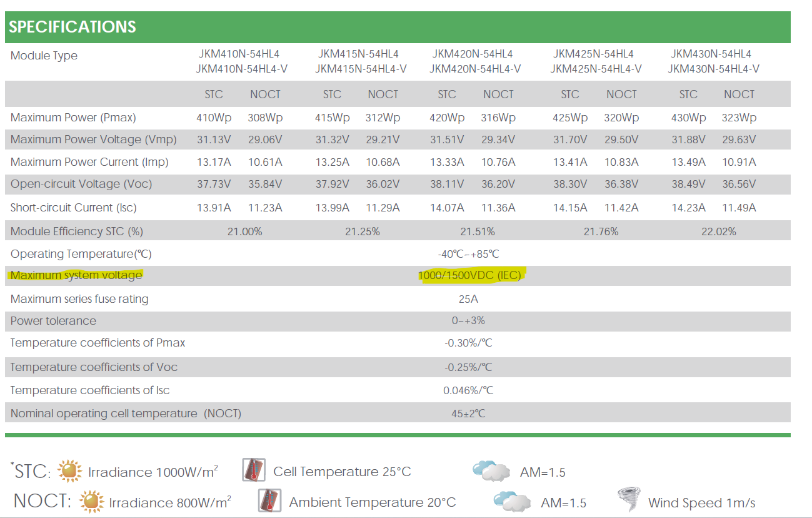Select the 14.23A Isc value
This screenshot has height=518, width=812.
coord(688,208)
